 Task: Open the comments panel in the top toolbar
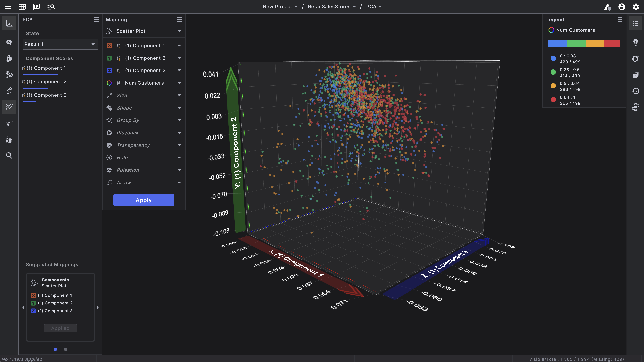(36, 7)
